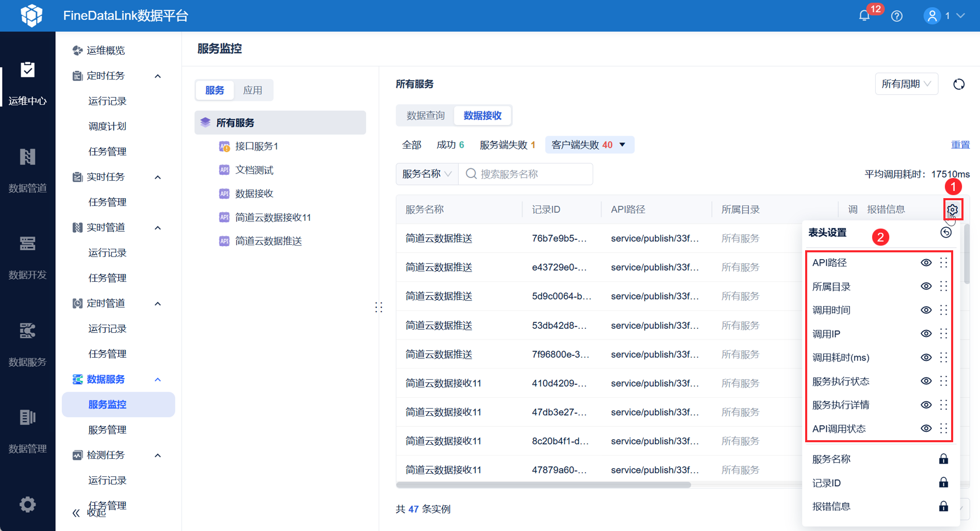Click the lock icon beside 报错信息
980x531 pixels.
click(x=943, y=506)
